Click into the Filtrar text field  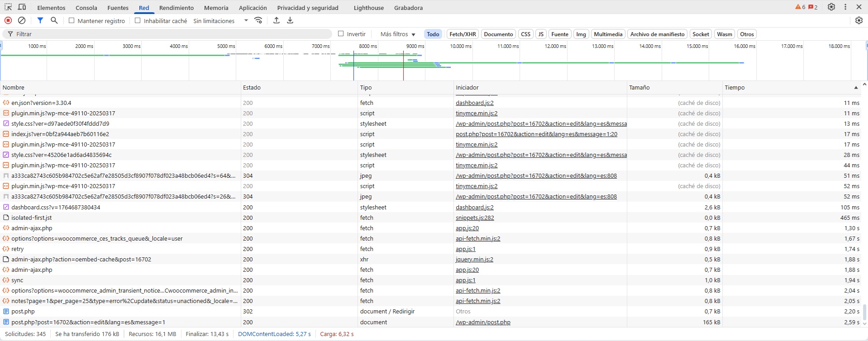tap(172, 34)
